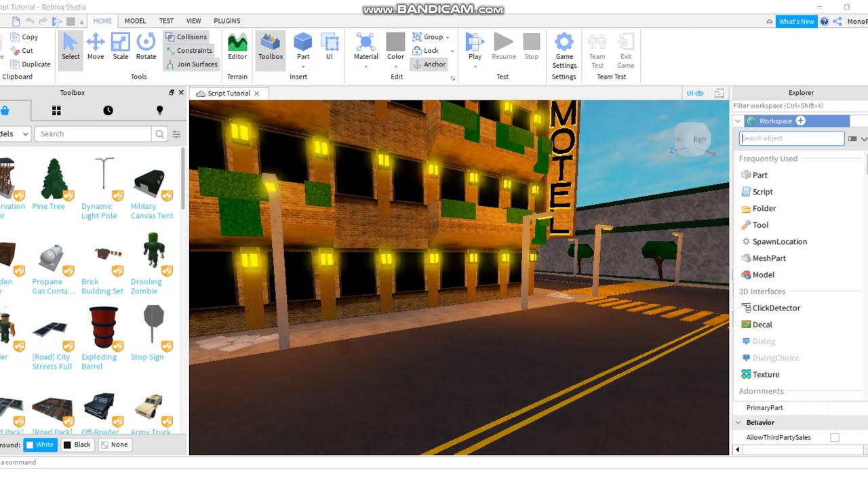Insert a ClickDetector object
Screen dimensions: 868x488
(770, 308)
